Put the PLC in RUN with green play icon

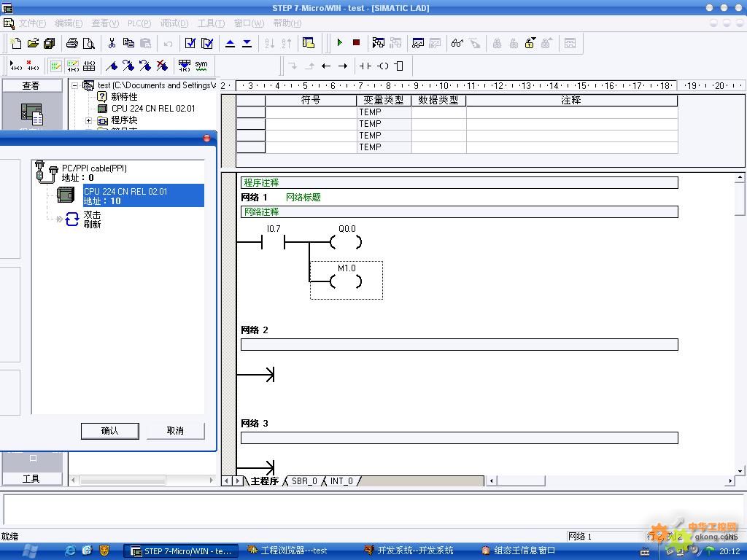point(339,43)
